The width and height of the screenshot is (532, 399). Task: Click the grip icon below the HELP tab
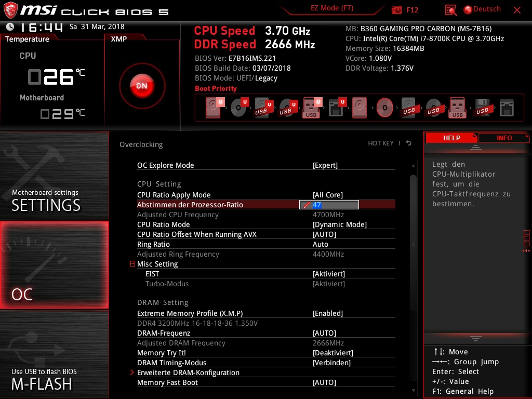point(476,147)
